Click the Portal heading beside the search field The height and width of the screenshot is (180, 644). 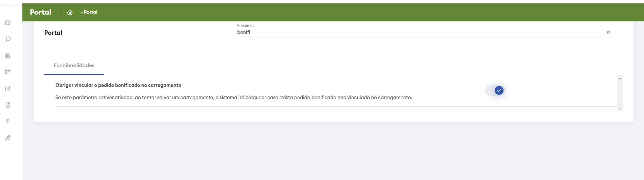click(x=53, y=33)
